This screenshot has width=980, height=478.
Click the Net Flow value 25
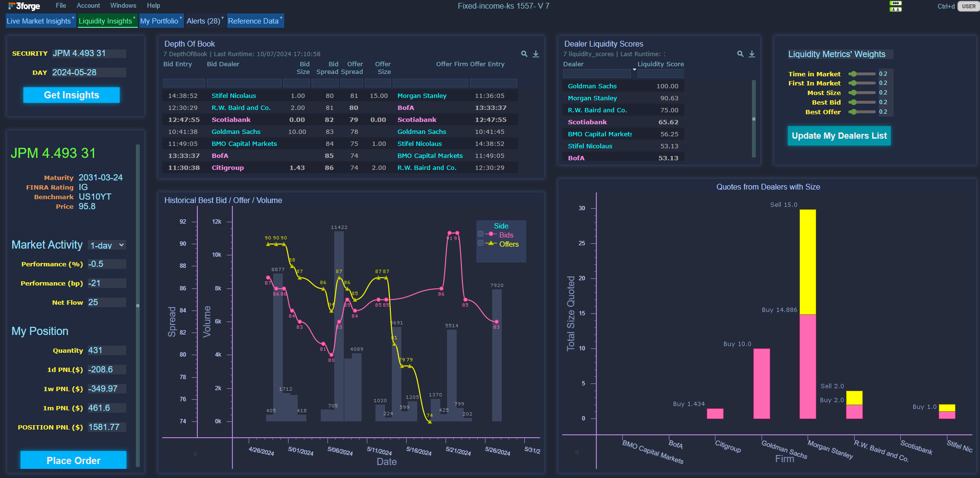(107, 302)
